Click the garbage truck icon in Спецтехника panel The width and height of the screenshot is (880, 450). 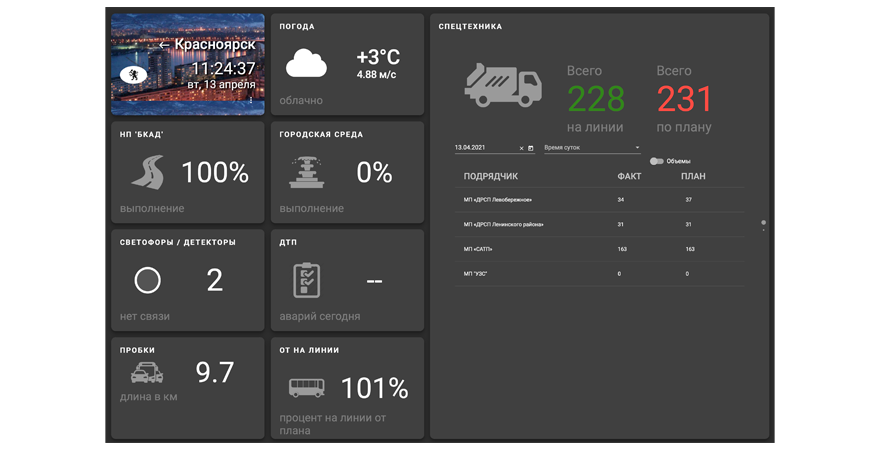[503, 84]
